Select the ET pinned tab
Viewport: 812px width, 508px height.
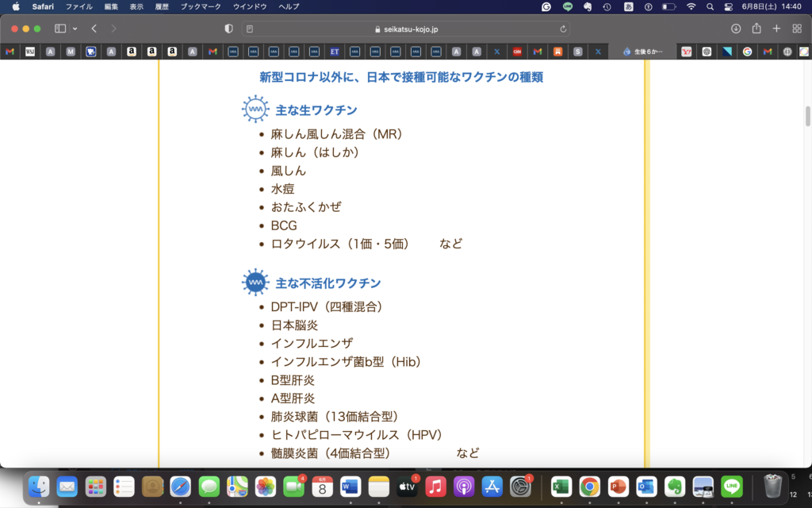point(335,52)
